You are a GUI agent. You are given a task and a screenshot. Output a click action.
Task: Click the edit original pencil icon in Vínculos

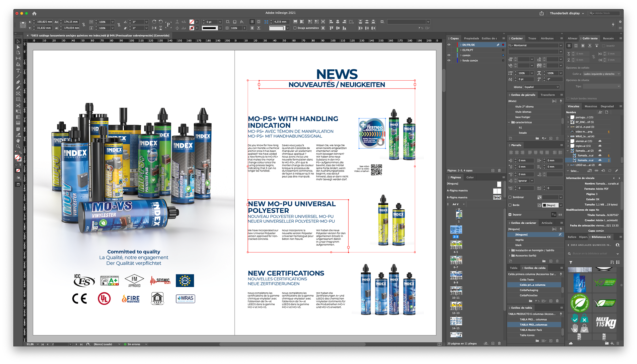click(617, 171)
